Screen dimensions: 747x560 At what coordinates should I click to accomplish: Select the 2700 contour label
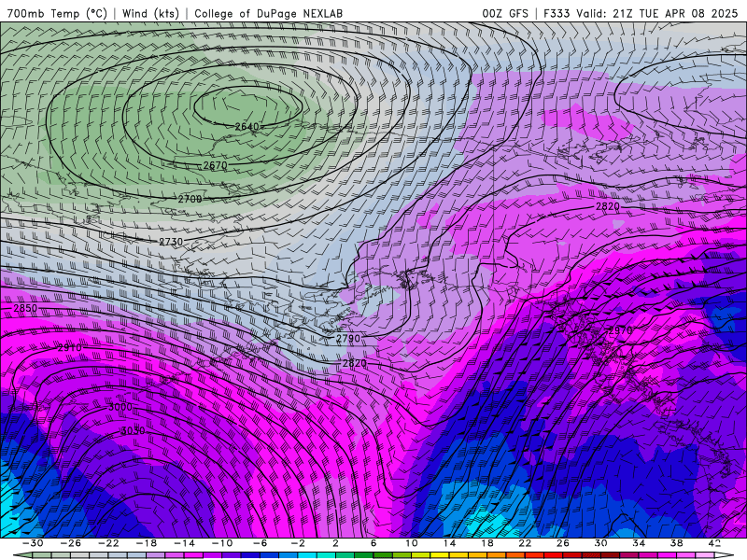(190, 199)
